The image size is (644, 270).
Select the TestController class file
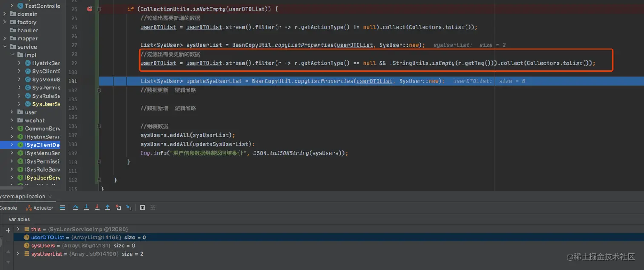point(43,6)
